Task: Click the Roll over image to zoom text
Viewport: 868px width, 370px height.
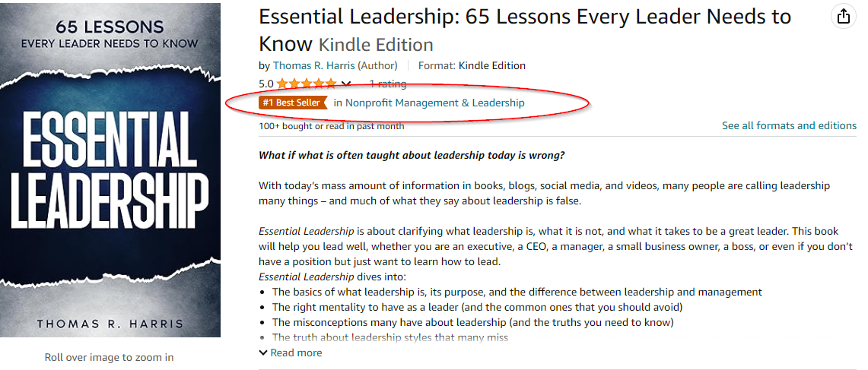Action: [109, 357]
